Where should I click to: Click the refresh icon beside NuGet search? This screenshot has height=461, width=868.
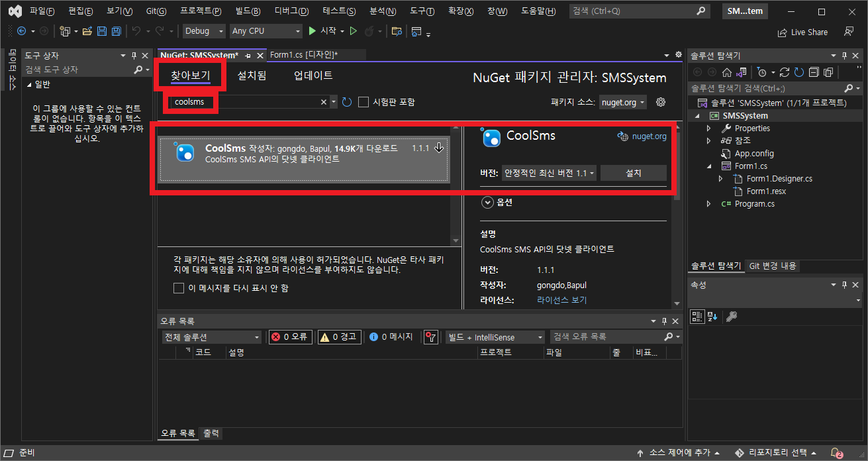(x=347, y=102)
